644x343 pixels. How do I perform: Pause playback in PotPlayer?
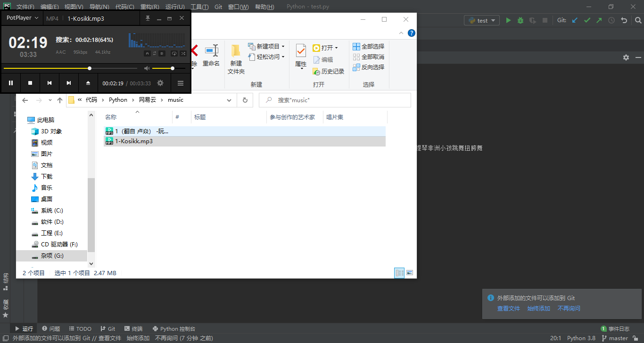10,83
